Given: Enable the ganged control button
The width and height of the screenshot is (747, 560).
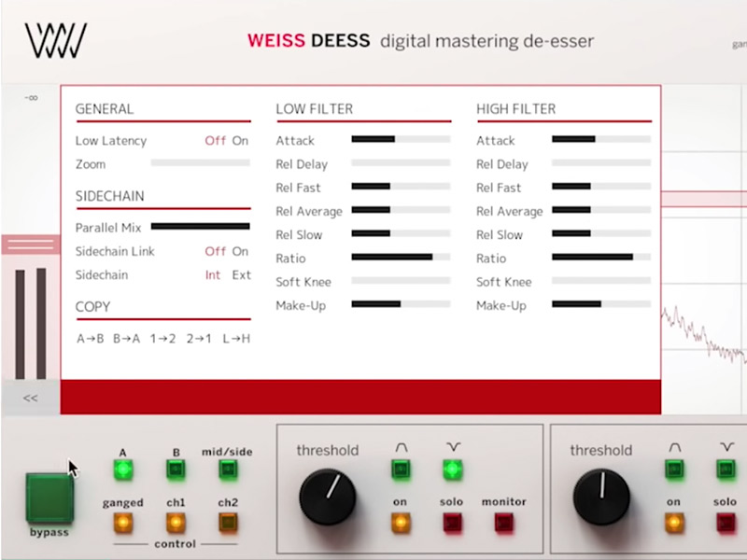Looking at the screenshot, I should pyautogui.click(x=121, y=522).
